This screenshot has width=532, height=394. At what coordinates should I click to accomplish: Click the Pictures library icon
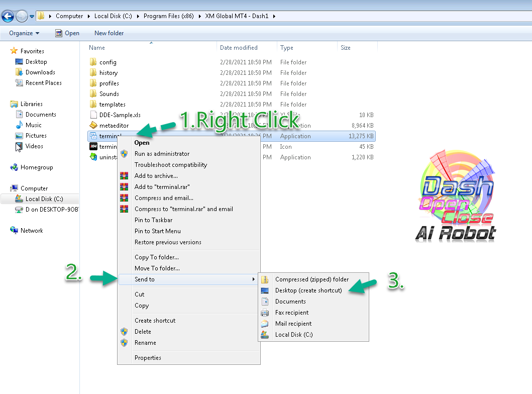point(19,136)
